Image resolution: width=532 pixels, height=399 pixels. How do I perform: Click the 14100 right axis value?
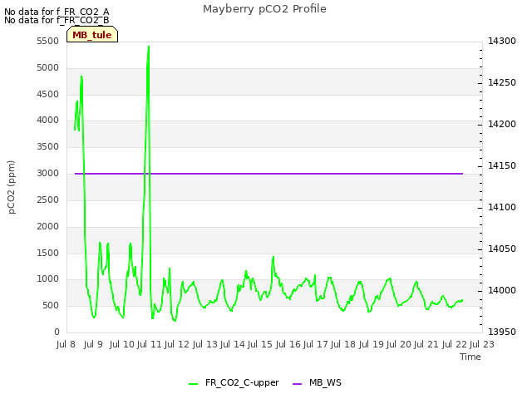click(502, 208)
